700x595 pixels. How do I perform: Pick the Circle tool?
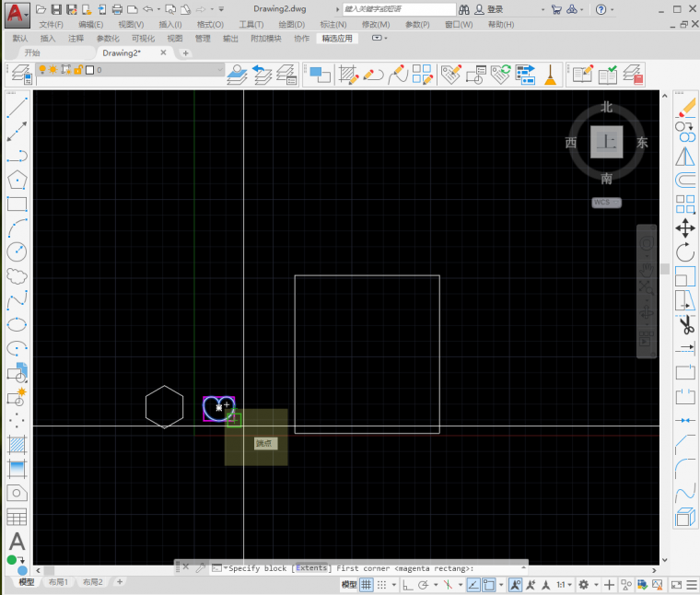click(x=17, y=251)
